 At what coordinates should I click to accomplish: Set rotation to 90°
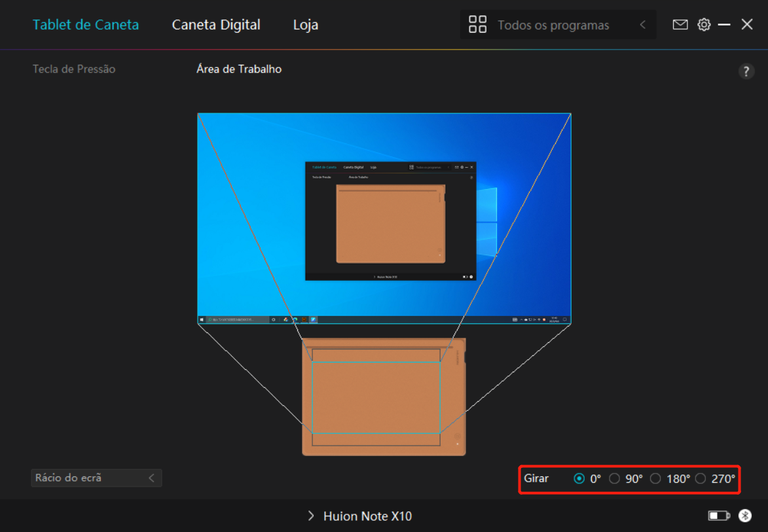point(615,478)
